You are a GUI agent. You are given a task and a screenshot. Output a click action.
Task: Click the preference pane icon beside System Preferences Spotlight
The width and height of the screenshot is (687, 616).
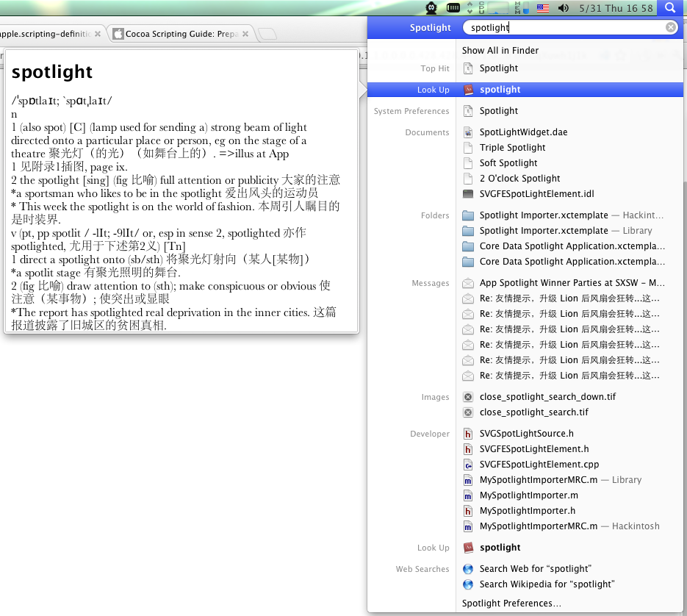pyautogui.click(x=468, y=111)
